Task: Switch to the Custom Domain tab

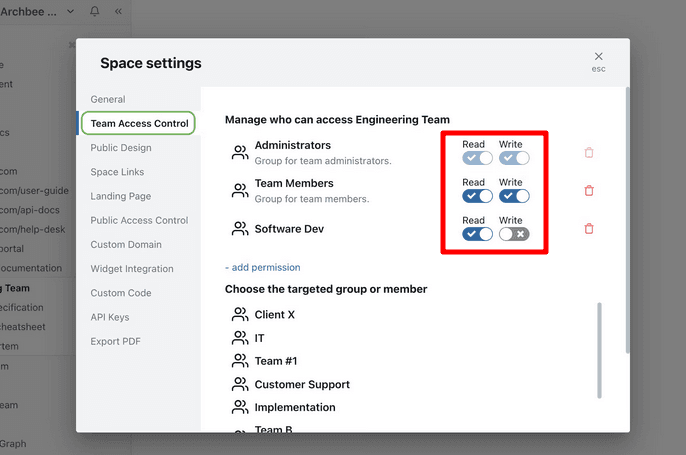Action: point(126,245)
